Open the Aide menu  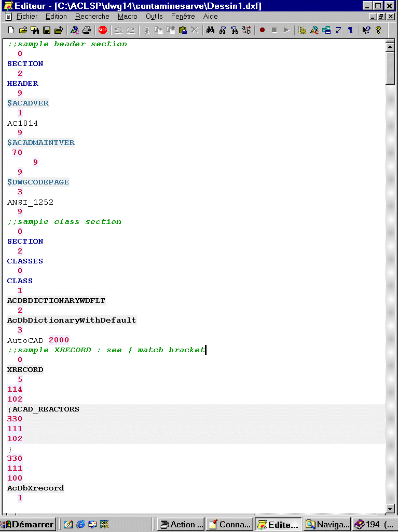211,16
